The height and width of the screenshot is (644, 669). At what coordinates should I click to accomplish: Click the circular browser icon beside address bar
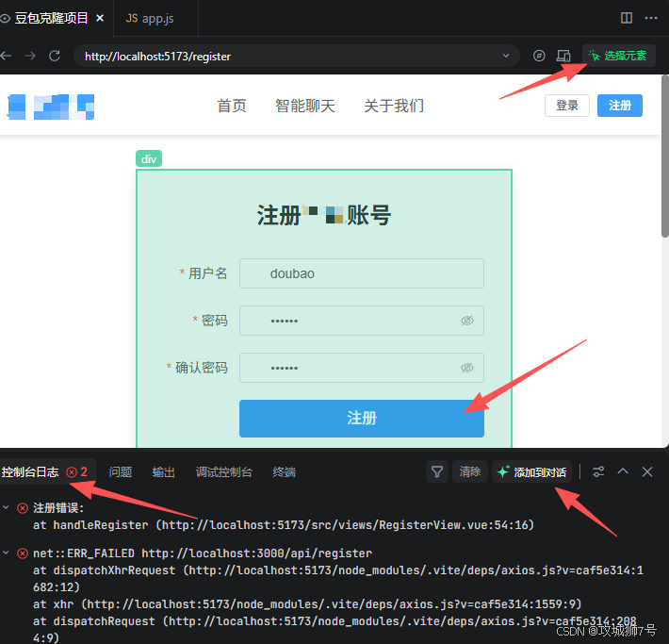coord(539,56)
